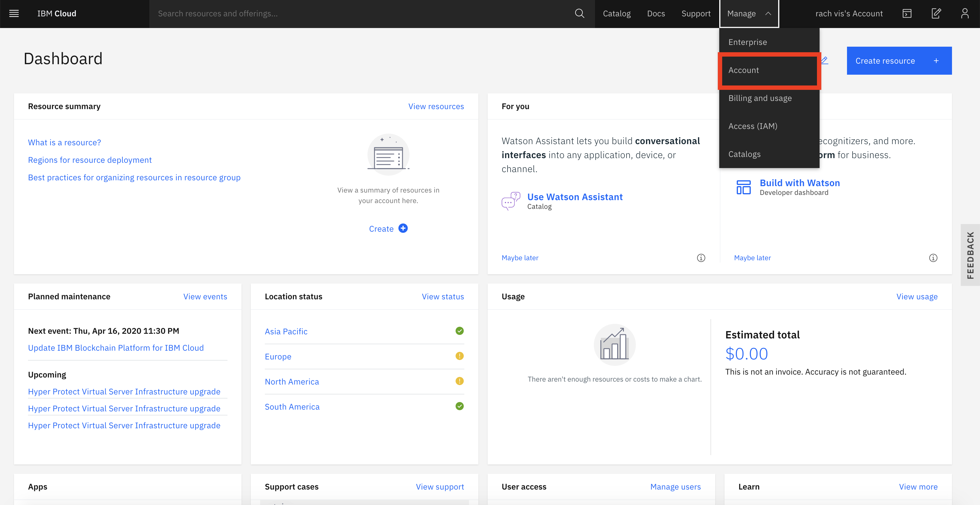Open Europe location status link
Screen dimensions: 980x505
[x=278, y=357]
